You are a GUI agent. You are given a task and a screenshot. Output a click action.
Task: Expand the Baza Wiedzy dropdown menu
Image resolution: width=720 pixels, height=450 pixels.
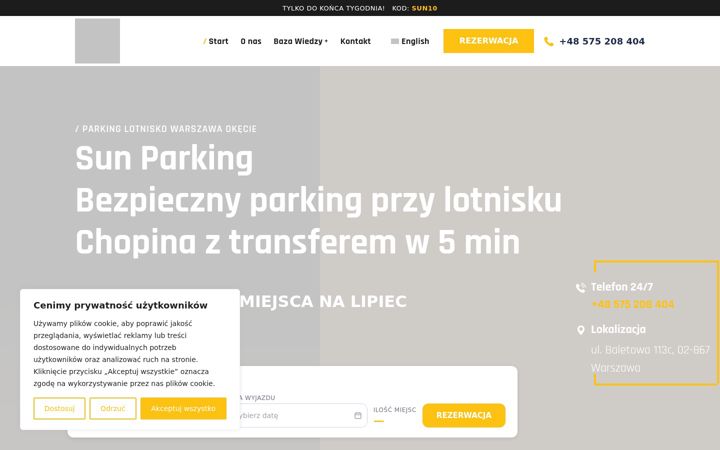[x=301, y=41]
